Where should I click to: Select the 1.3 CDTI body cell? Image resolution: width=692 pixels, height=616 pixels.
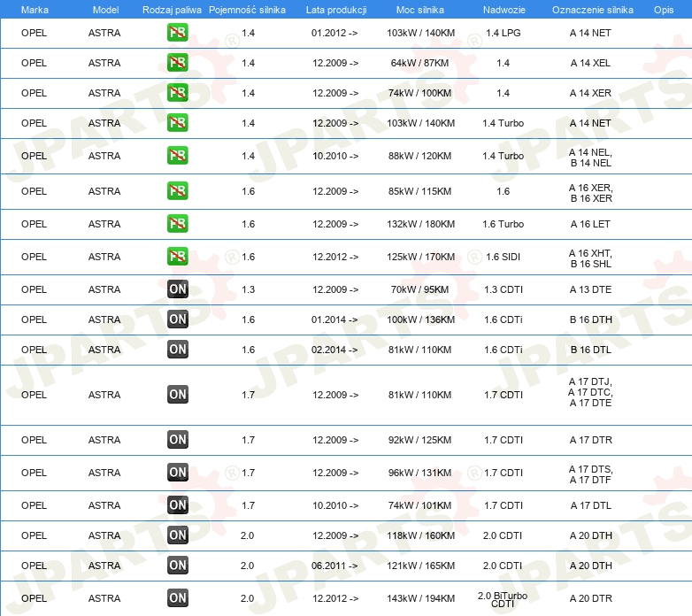click(504, 289)
